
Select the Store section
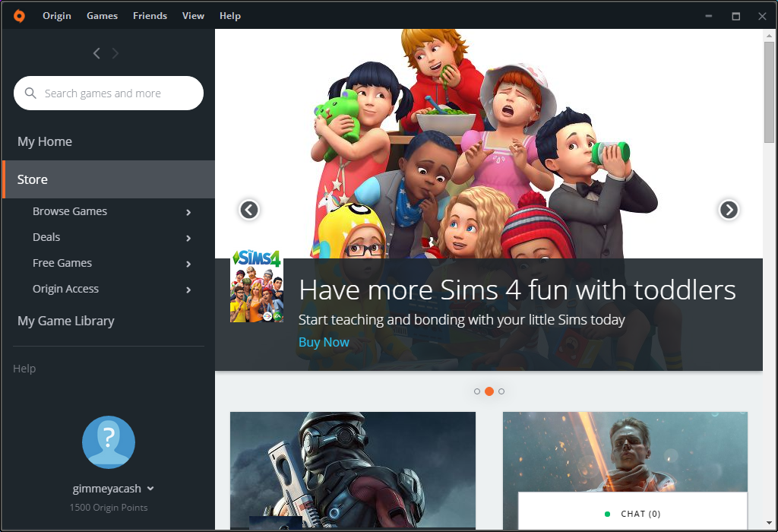click(x=108, y=179)
